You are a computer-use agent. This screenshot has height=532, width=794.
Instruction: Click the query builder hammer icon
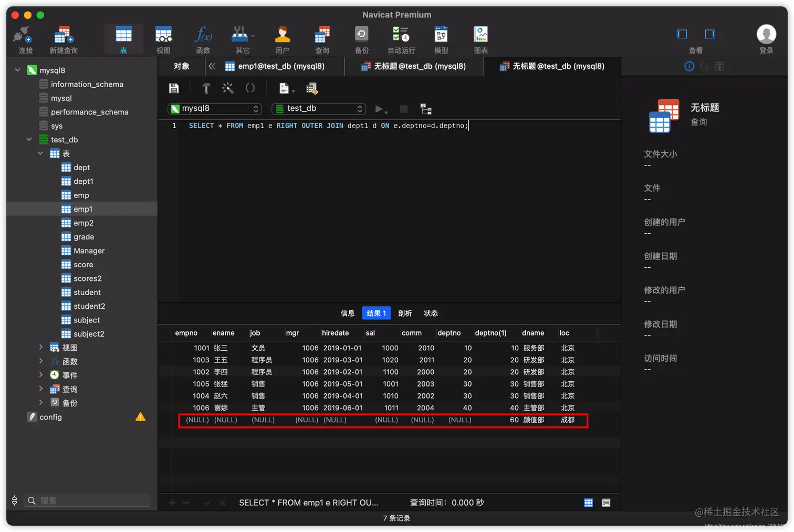[206, 88]
